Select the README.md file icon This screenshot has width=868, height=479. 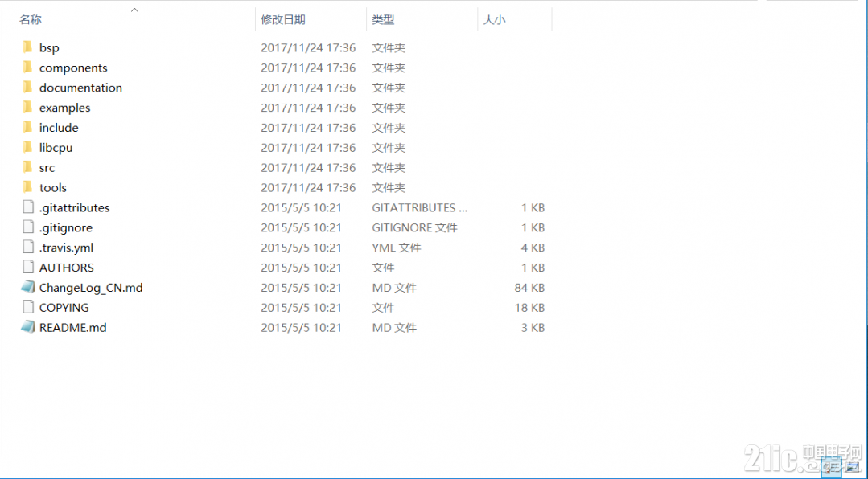coord(27,327)
